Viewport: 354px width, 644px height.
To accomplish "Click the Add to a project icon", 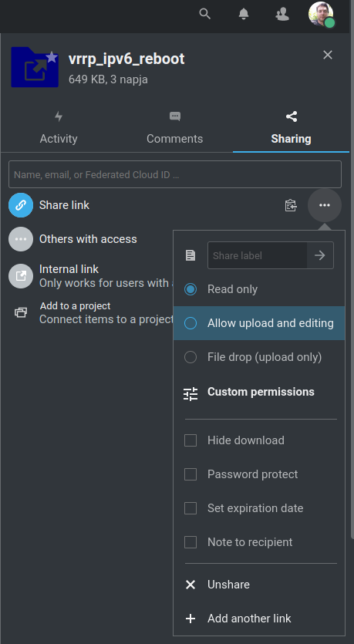I will coord(21,312).
